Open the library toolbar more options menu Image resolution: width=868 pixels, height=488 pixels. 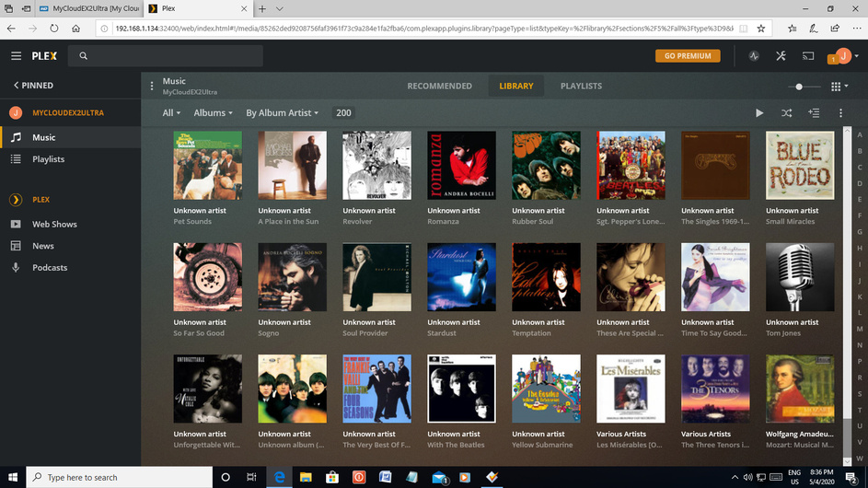point(840,113)
